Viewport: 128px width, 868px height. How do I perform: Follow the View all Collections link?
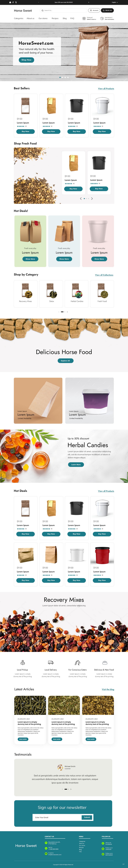(x=104, y=275)
